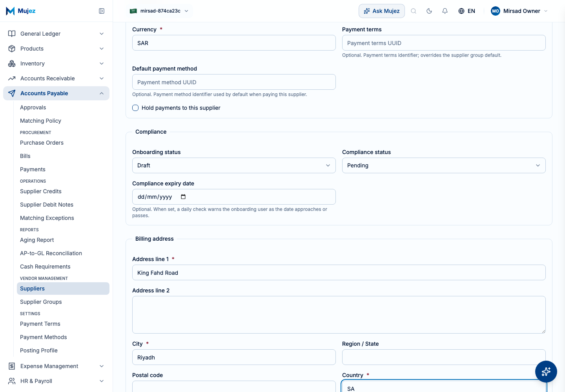Expand the Inventory section chevron
The height and width of the screenshot is (392, 565).
coord(102,64)
